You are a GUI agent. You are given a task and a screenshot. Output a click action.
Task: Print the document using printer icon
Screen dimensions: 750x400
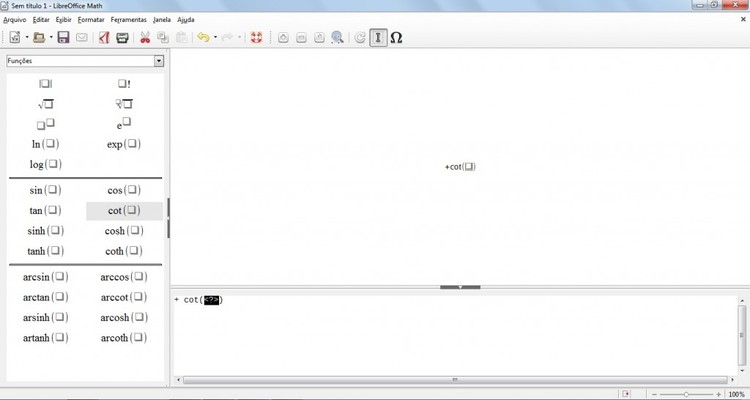coord(122,37)
